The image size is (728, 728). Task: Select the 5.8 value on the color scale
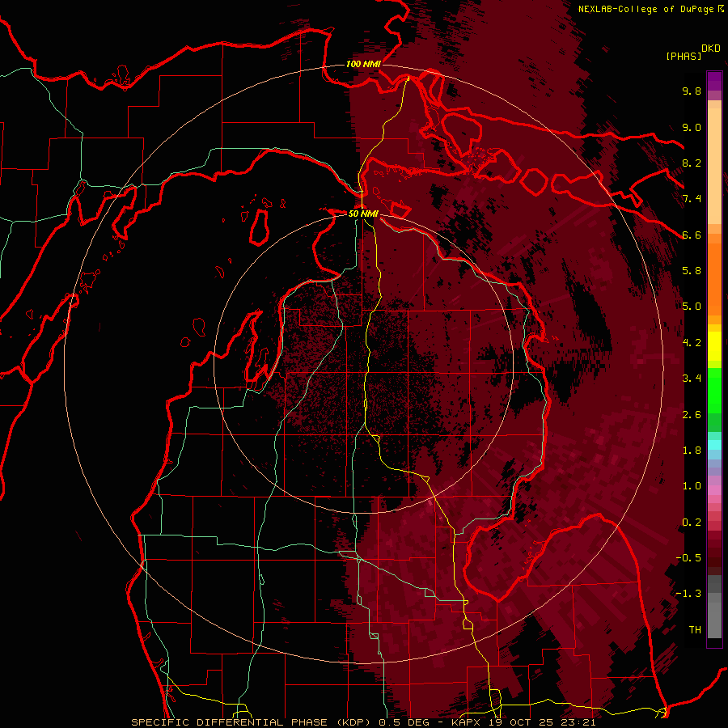coord(692,271)
